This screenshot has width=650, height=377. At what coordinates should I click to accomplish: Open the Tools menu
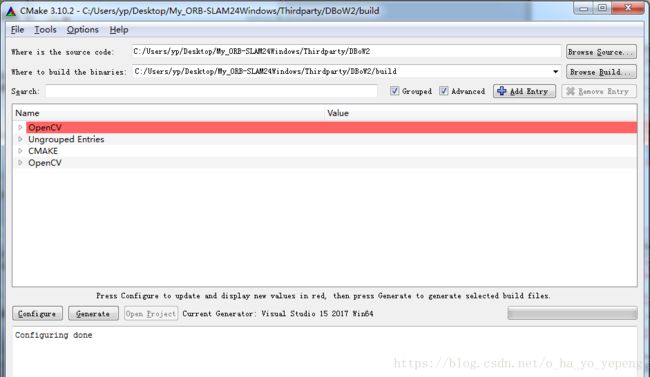pos(45,30)
